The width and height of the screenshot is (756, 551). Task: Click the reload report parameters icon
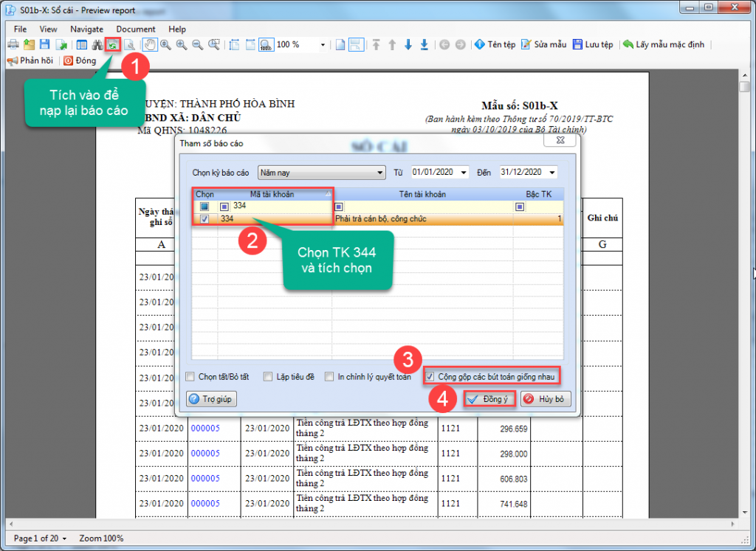113,45
